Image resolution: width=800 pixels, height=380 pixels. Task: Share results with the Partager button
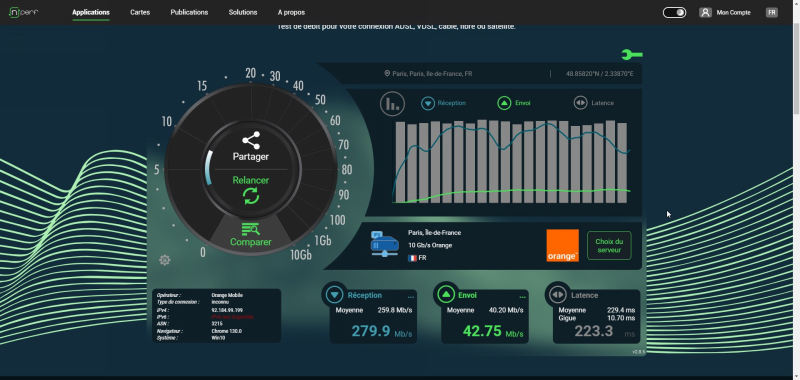(251, 147)
